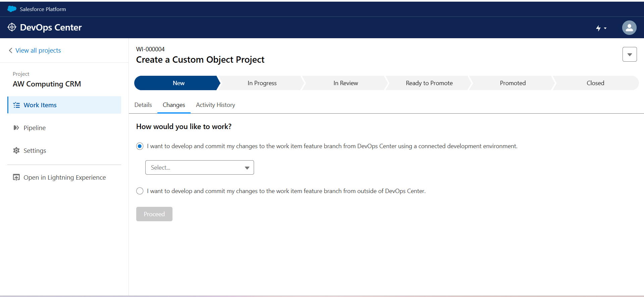Click the back chevron beside View all projects

click(10, 50)
